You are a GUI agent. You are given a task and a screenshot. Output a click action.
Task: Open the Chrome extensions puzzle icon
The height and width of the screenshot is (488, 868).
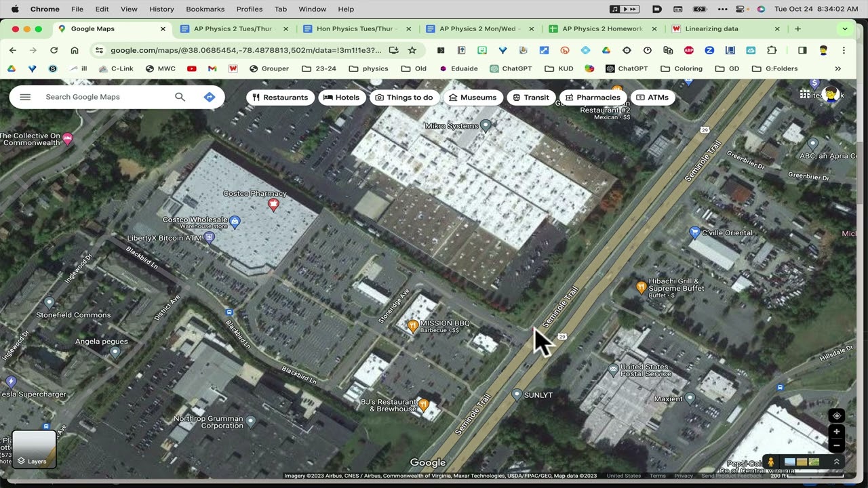point(772,50)
